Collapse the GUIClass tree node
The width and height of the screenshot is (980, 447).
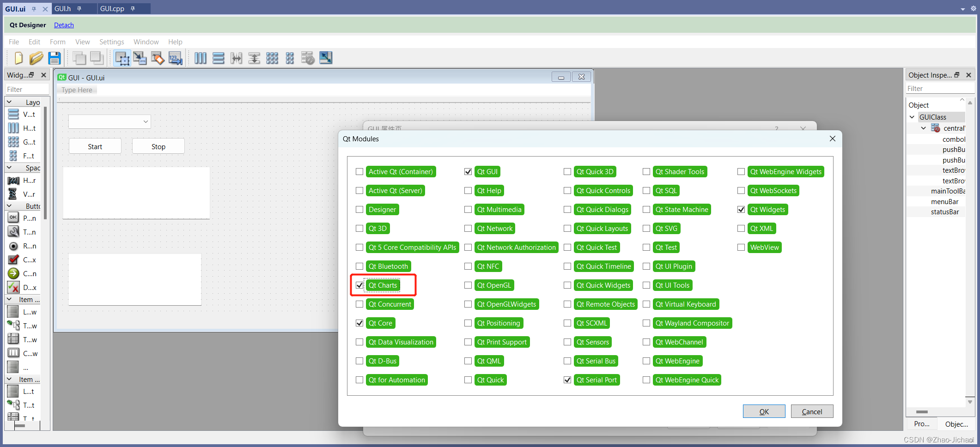click(912, 117)
